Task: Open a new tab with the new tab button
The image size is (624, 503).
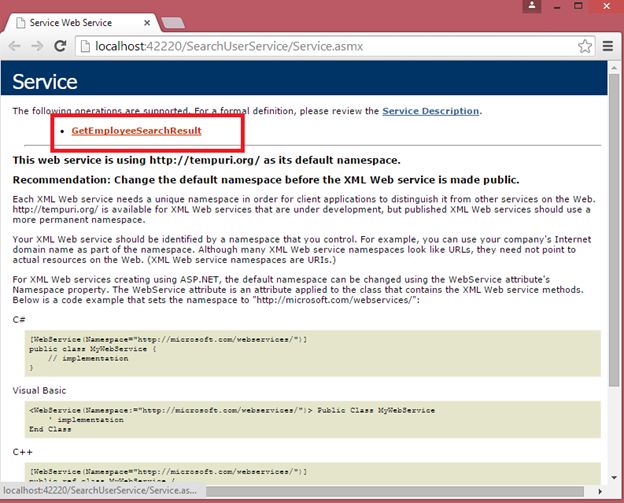Action: [173, 23]
